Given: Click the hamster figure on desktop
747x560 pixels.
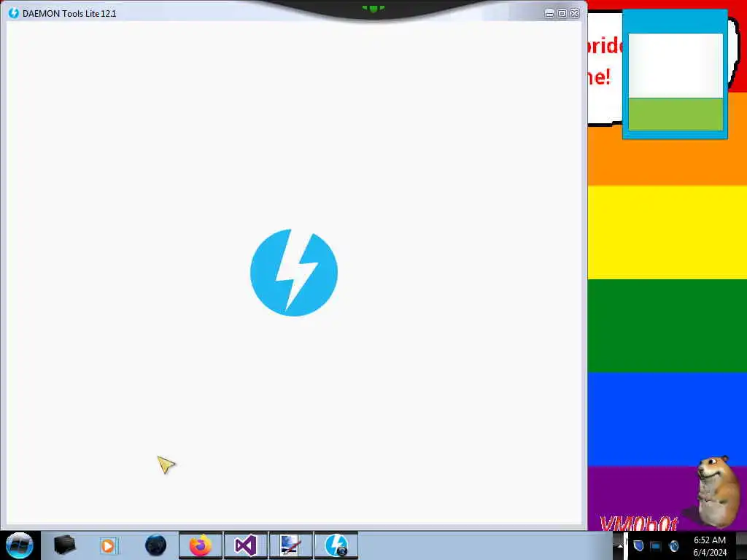Looking at the screenshot, I should coord(718,491).
